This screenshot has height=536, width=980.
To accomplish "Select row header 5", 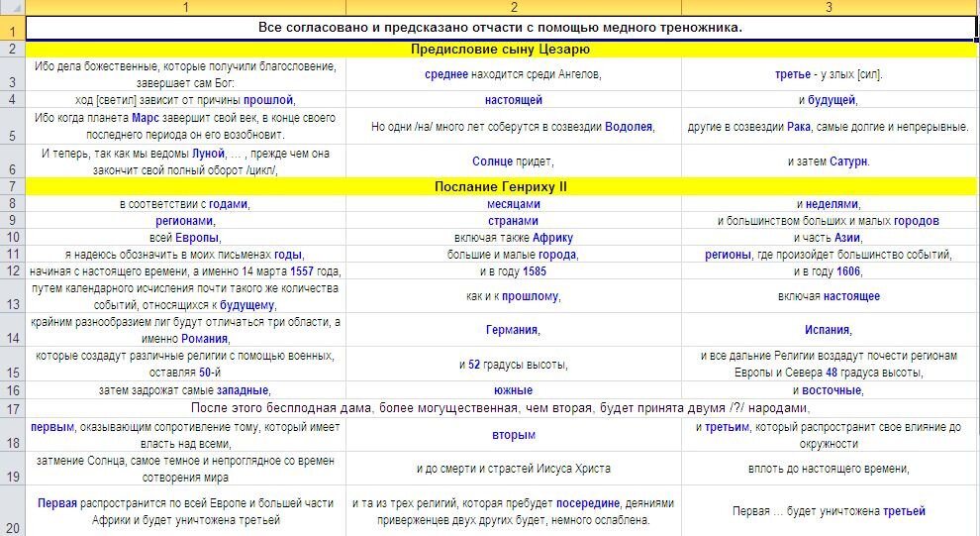I will 13,127.
